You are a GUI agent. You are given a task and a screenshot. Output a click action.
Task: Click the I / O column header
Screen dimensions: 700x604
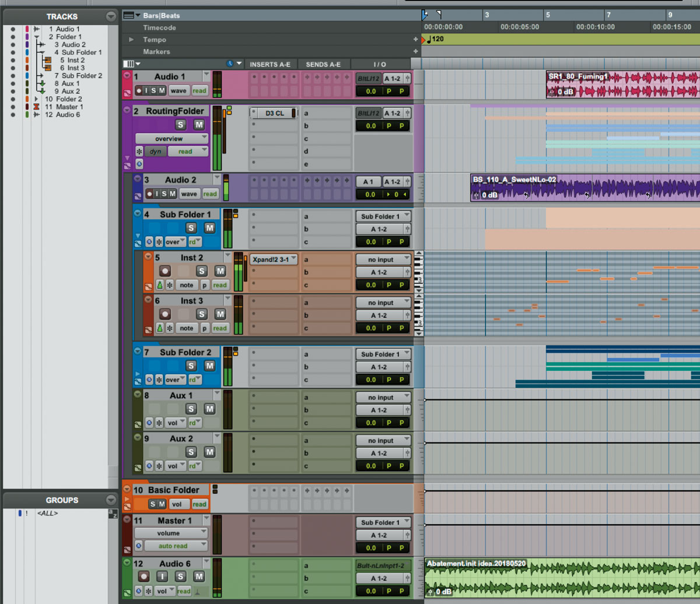[380, 64]
